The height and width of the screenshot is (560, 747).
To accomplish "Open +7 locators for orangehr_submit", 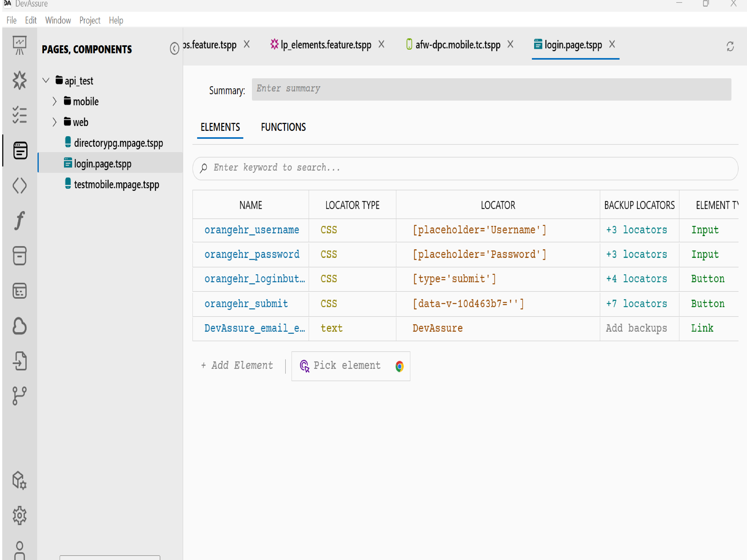I will 636,304.
